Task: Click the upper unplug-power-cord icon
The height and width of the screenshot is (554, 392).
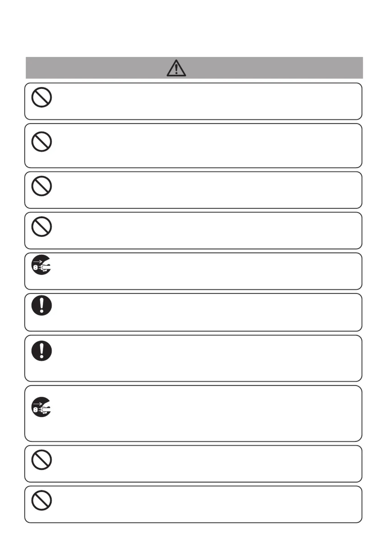Action: pyautogui.click(x=41, y=265)
